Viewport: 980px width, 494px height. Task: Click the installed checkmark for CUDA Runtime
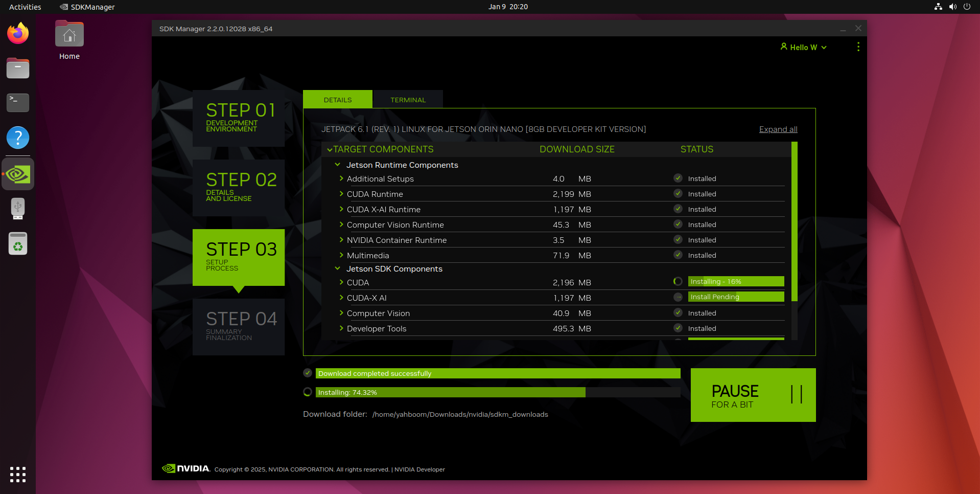(x=678, y=194)
